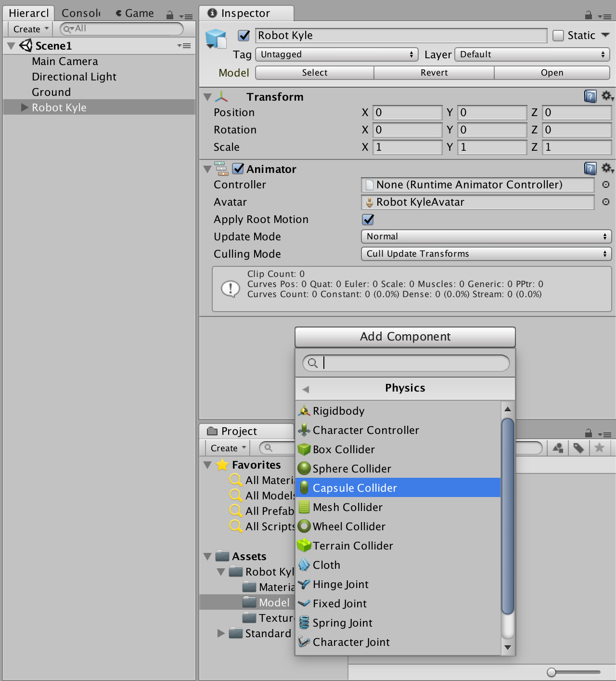Open the Transform help reference icon
The image size is (616, 681).
(590, 96)
